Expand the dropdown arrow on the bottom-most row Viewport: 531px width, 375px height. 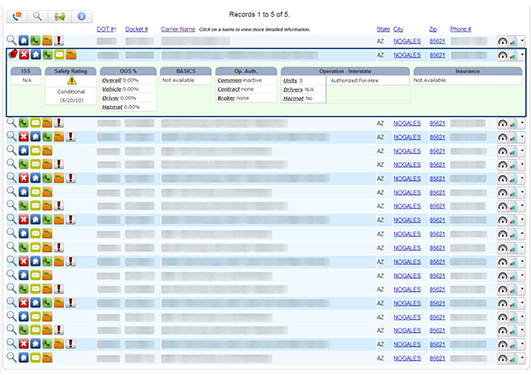point(522,358)
